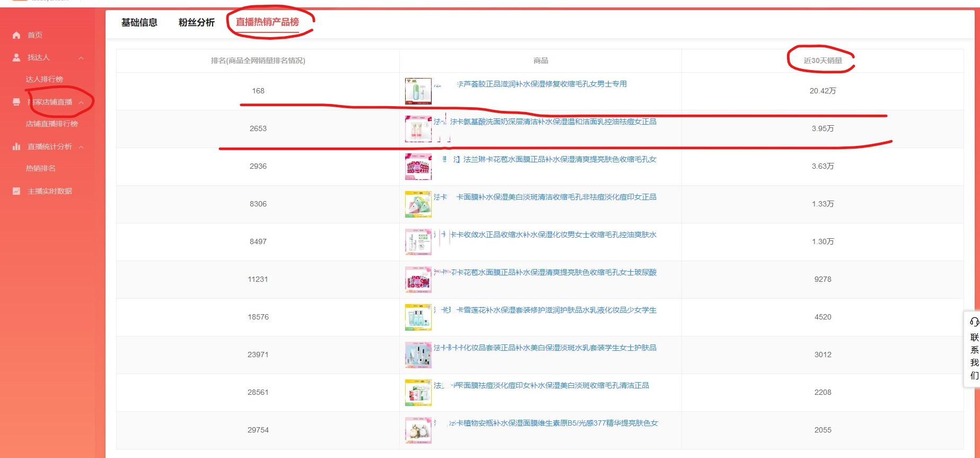The image size is (980, 458).
Task: Select the 直播热销产品榜 tab
Action: (267, 22)
